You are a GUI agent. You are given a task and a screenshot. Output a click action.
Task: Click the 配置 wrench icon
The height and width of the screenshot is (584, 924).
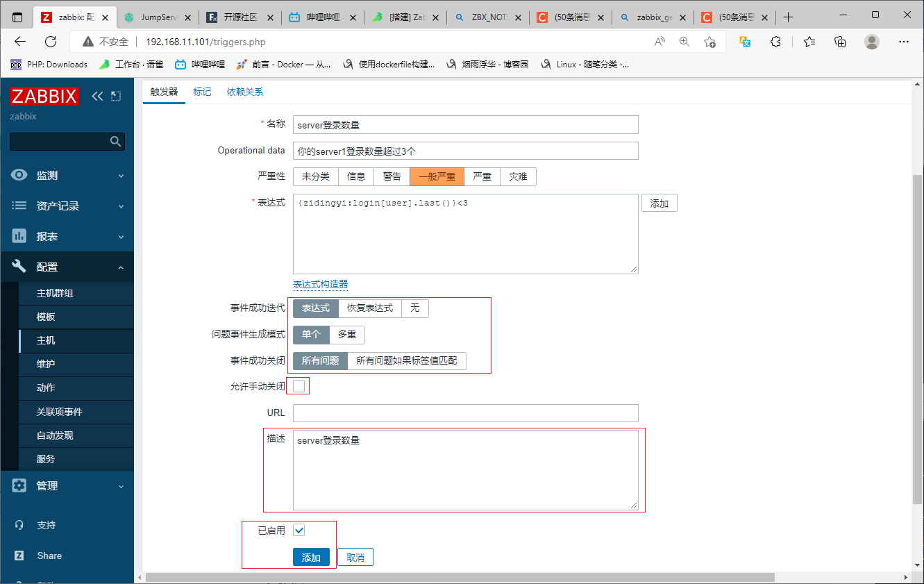tap(19, 267)
